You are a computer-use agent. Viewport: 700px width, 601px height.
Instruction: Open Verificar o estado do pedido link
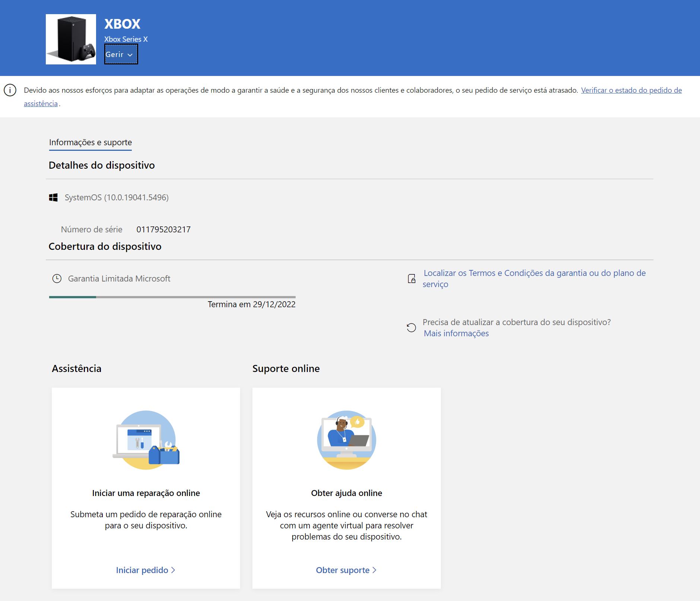631,90
